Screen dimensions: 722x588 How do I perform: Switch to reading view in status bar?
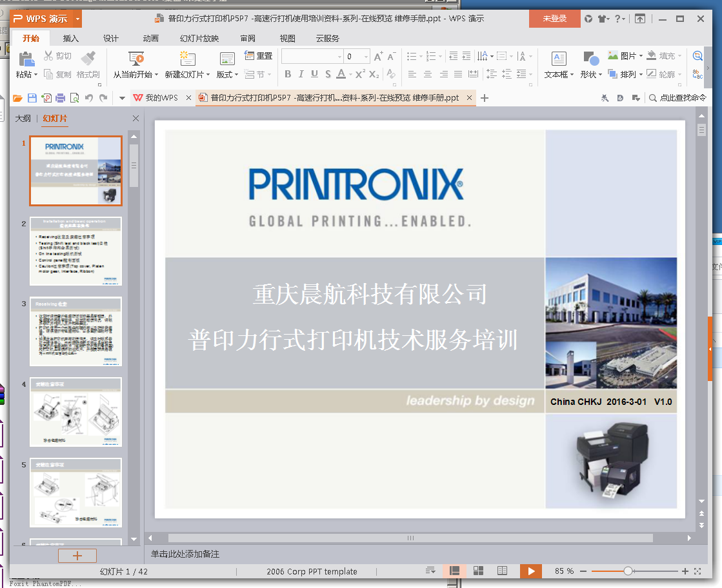coord(503,571)
